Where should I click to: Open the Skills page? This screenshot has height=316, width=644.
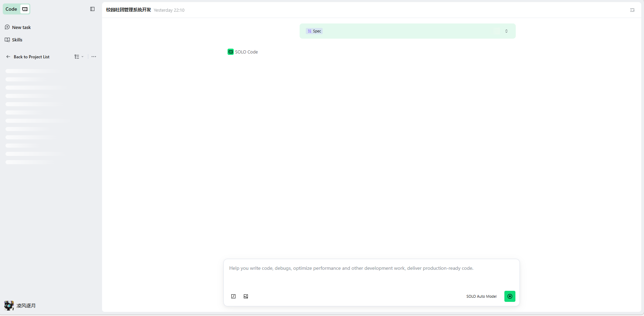(x=14, y=40)
